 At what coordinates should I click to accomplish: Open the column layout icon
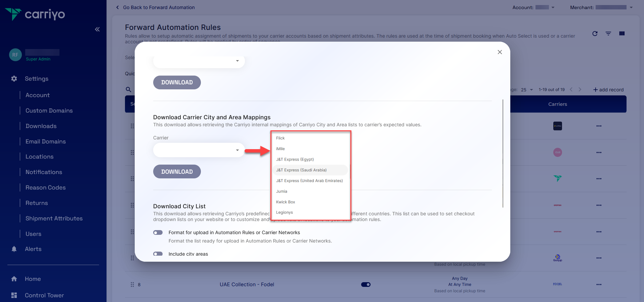[x=622, y=34]
